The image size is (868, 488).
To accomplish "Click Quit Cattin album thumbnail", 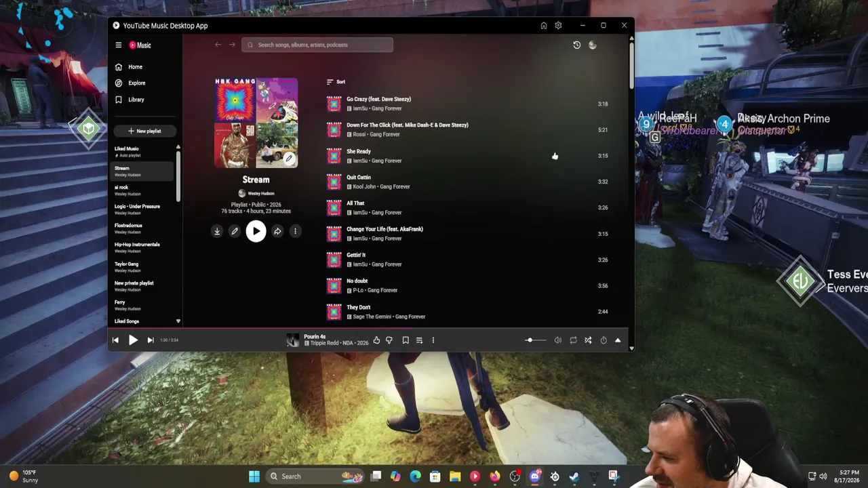I will 334,182.
